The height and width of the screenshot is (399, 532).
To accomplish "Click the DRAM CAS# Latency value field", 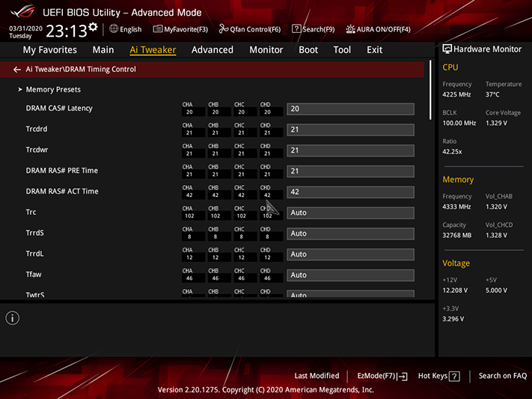I will (350, 109).
